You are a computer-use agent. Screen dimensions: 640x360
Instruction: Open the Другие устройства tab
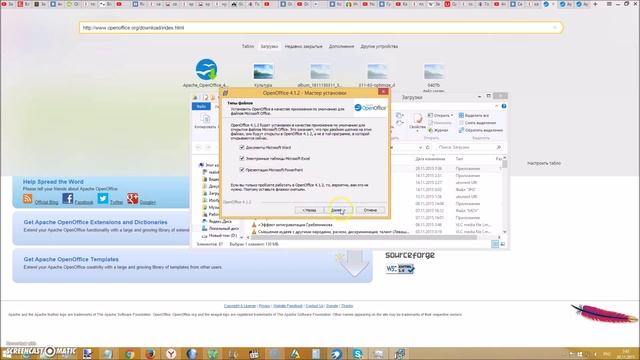379,47
